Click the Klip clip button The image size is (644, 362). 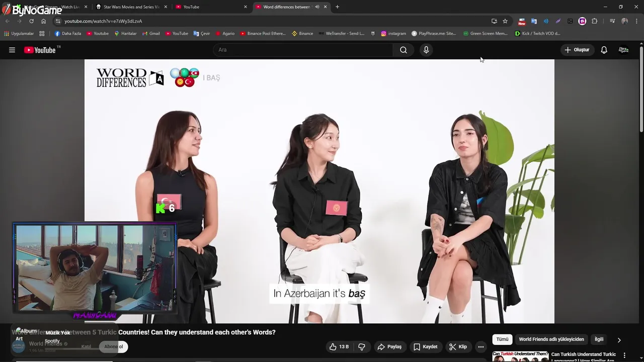click(458, 347)
